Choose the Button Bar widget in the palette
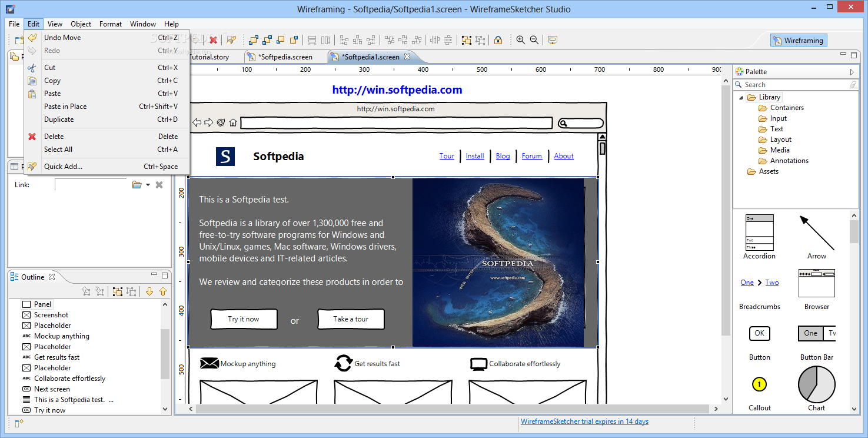 click(x=817, y=343)
